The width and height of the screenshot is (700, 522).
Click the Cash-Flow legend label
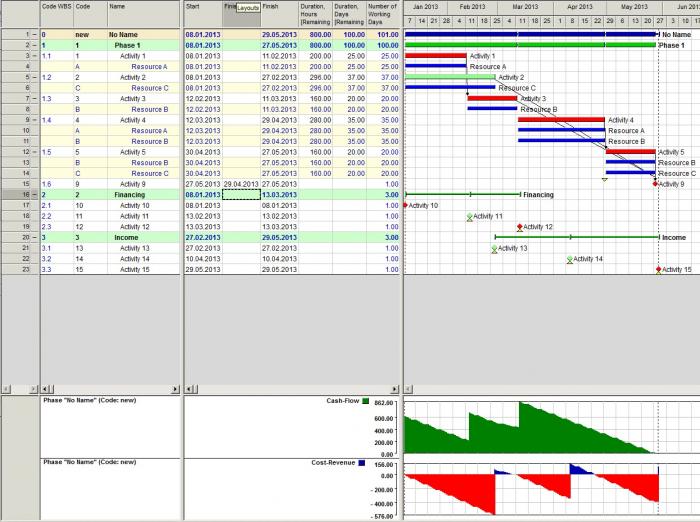pyautogui.click(x=342, y=401)
